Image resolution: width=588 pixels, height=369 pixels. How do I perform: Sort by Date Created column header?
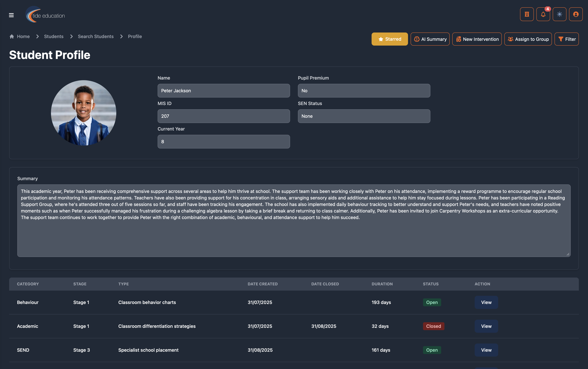pyautogui.click(x=262, y=284)
